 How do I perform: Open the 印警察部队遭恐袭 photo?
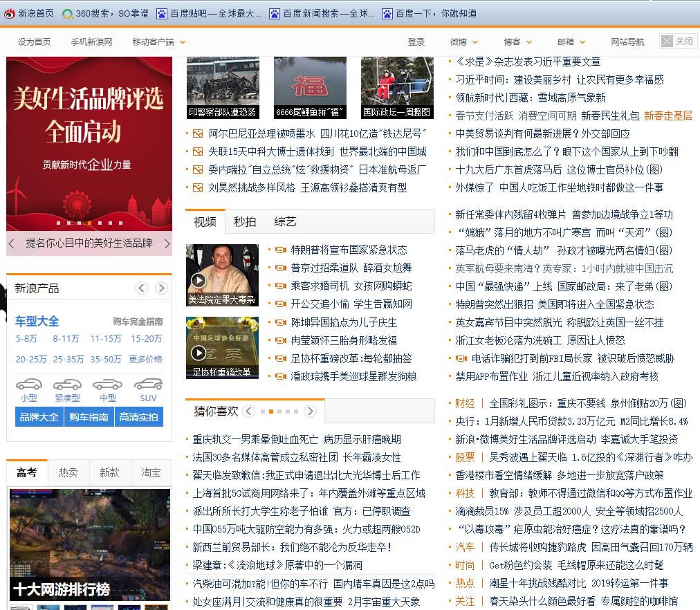point(223,87)
